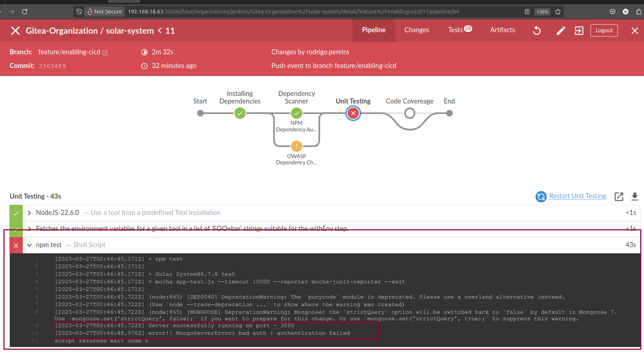This screenshot has height=355, width=644.
Task: Re-run the pipeline with replay icon
Action: pyautogui.click(x=537, y=31)
